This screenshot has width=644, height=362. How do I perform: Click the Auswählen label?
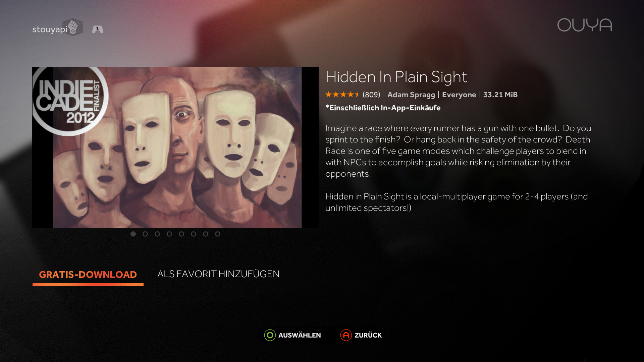click(x=300, y=335)
